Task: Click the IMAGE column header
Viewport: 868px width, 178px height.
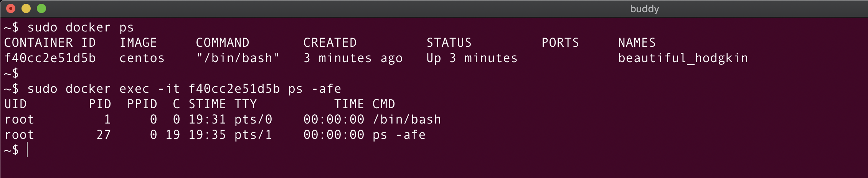Action: [138, 43]
